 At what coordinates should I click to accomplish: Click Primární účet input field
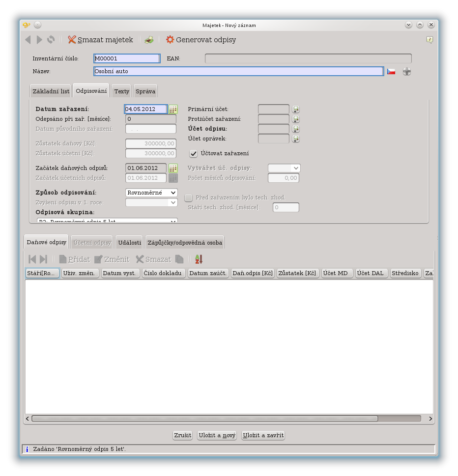coord(274,109)
